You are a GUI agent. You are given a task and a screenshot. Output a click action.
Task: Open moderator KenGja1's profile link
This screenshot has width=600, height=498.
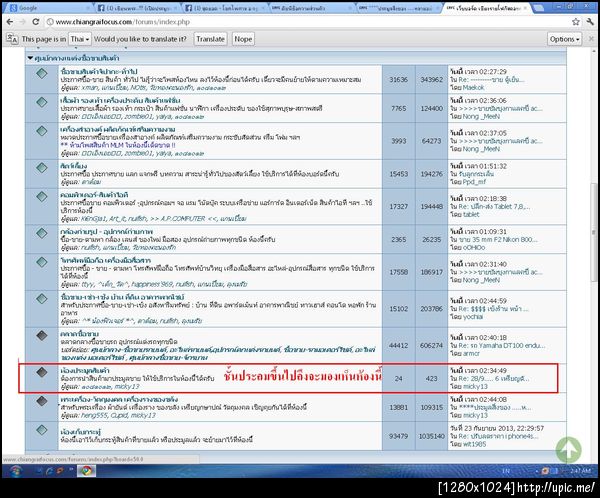[x=94, y=219]
